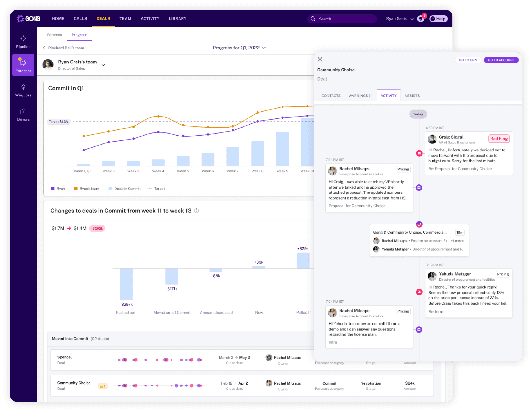This screenshot has width=532, height=412.
Task: Toggle Target legend entry
Action: 156,189
